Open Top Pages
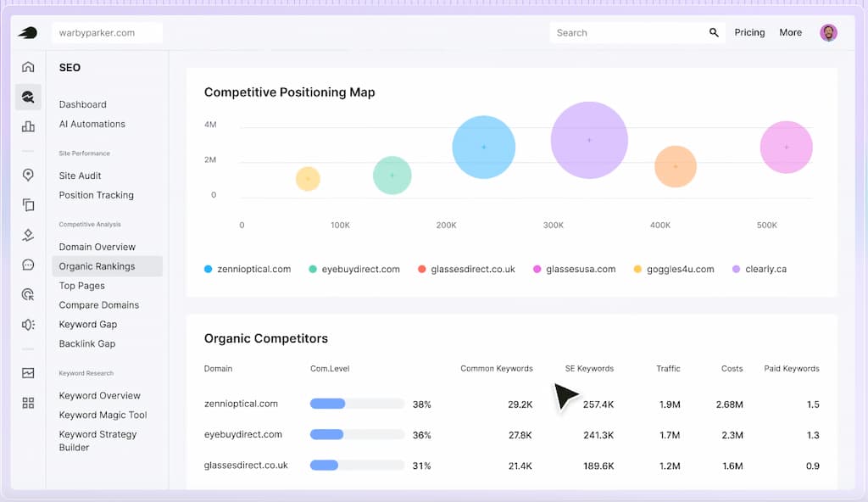868x502 pixels. pyautogui.click(x=82, y=286)
